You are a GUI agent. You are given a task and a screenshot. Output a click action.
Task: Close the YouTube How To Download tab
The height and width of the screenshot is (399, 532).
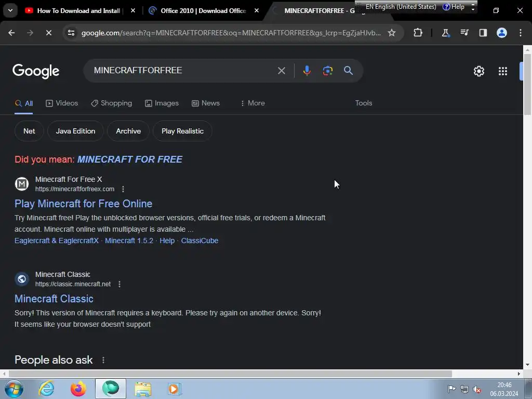pyautogui.click(x=133, y=11)
